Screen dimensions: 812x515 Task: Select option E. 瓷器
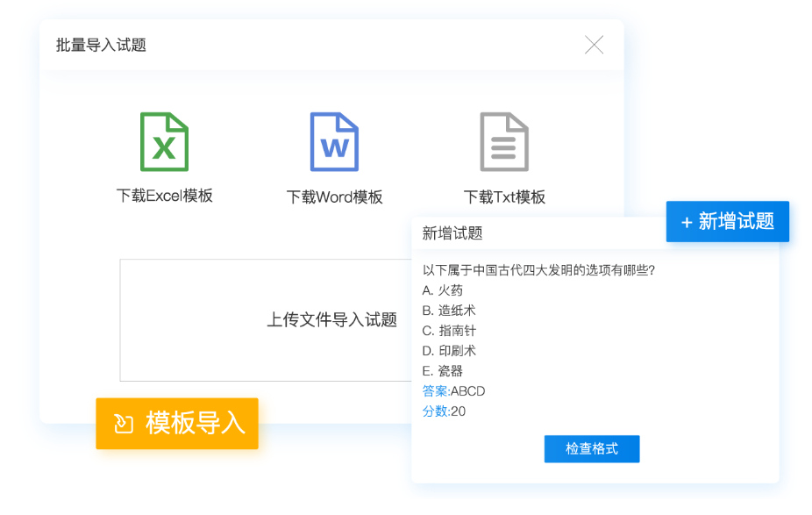[x=442, y=371]
